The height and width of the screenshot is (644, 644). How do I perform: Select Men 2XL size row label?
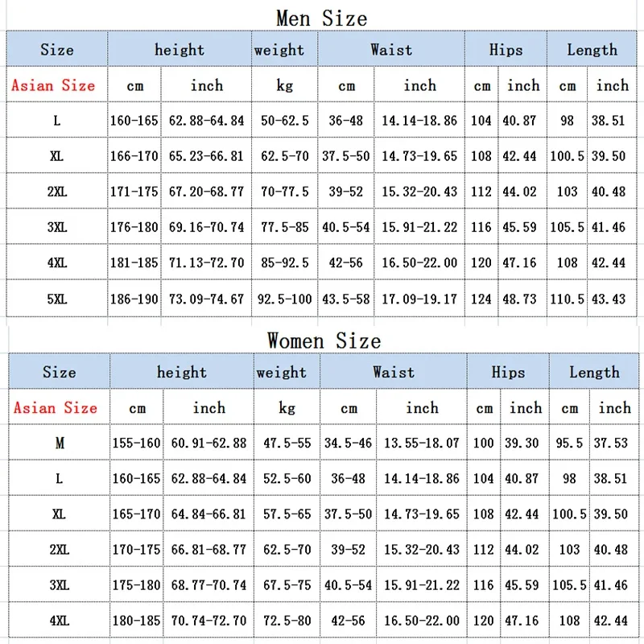coord(57,192)
